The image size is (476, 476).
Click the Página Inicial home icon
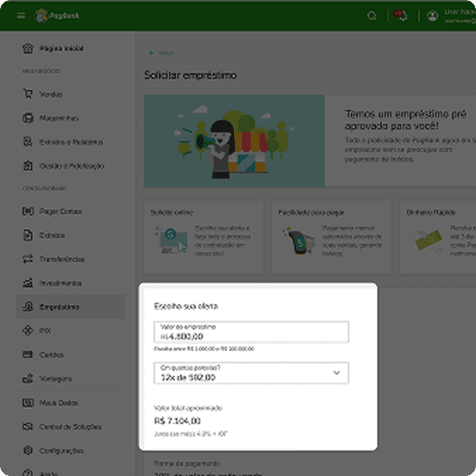pyautogui.click(x=28, y=48)
